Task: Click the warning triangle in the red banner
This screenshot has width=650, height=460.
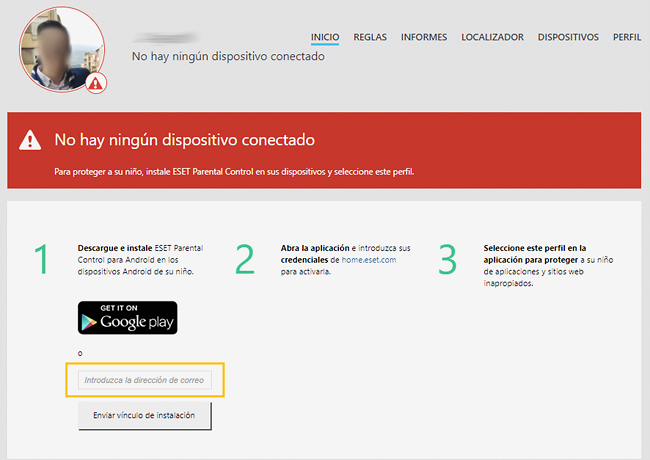Action: coord(31,141)
